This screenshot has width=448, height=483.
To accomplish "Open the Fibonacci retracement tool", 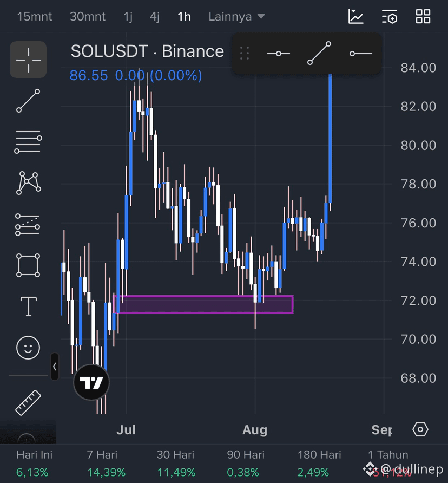I will point(28,142).
